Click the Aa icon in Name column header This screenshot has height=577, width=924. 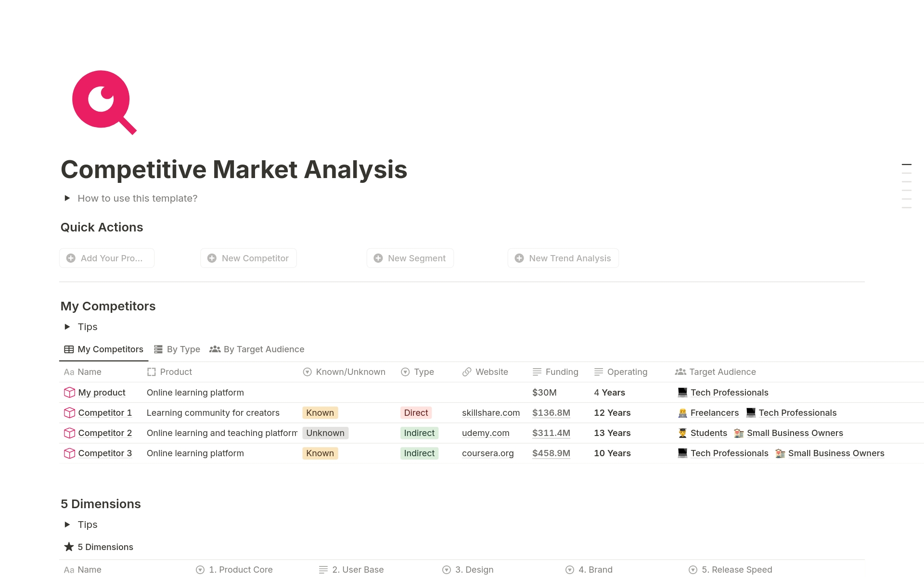point(68,372)
